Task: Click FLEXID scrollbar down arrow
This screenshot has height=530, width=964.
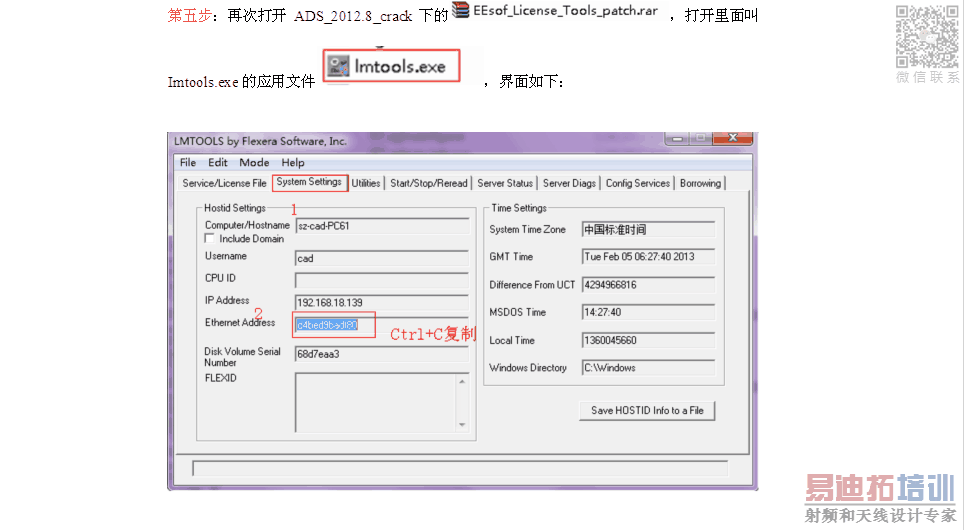Action: tap(462, 425)
